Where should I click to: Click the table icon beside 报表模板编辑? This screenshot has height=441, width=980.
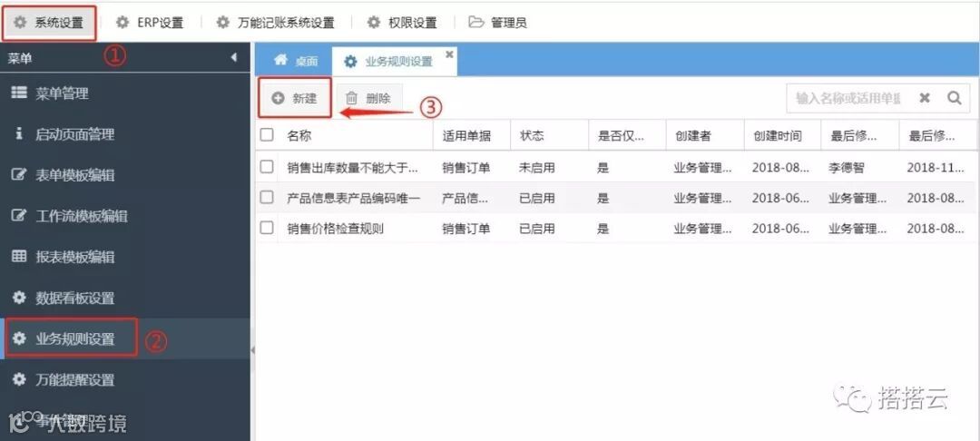pos(19,256)
